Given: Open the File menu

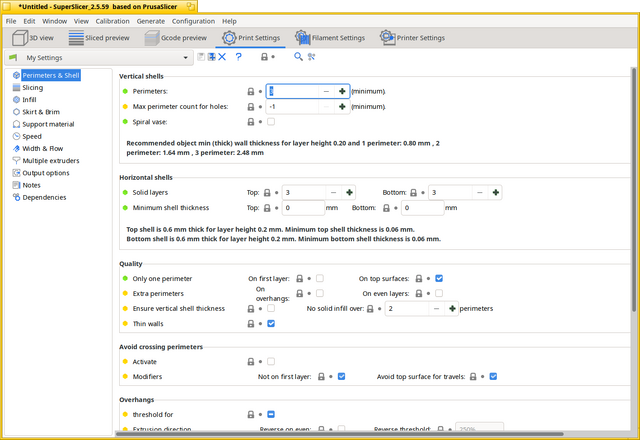Looking at the screenshot, I should tap(11, 21).
